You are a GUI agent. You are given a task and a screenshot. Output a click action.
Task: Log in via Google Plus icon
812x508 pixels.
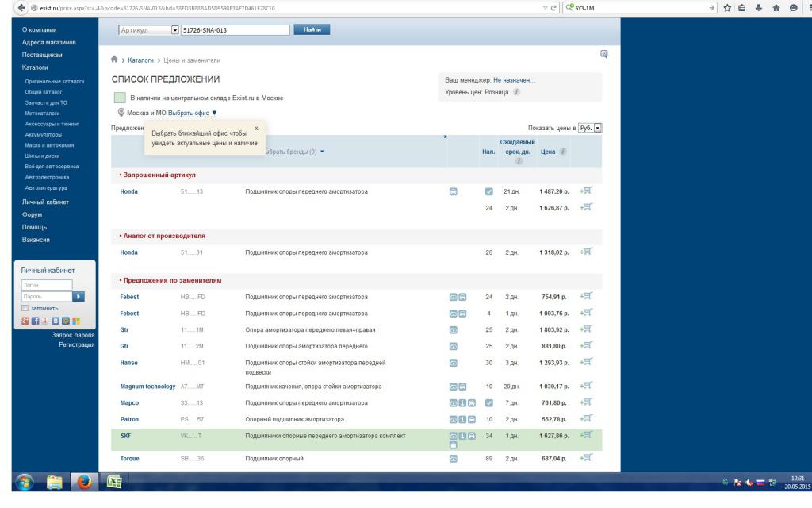click(25, 321)
